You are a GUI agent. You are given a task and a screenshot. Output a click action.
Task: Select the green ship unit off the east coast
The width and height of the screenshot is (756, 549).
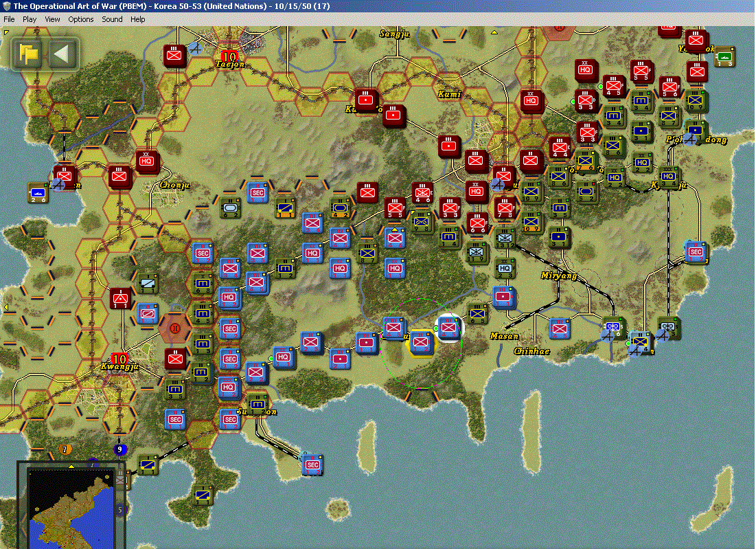point(724,57)
